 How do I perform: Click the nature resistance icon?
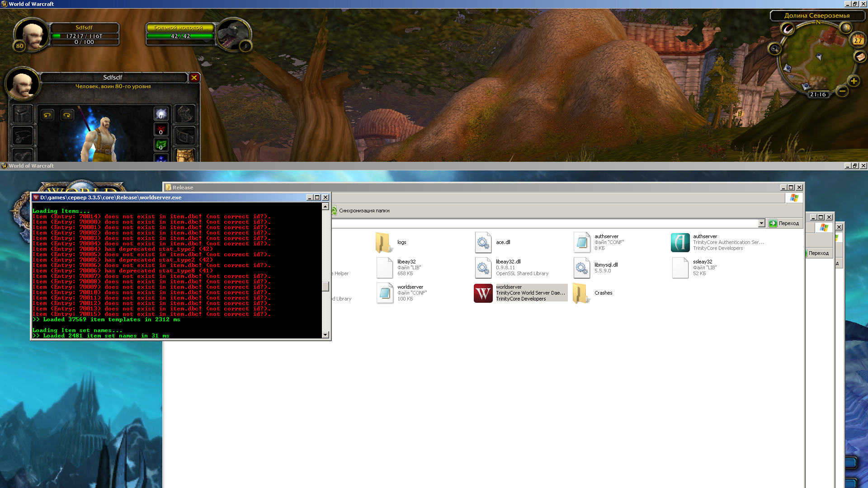(x=161, y=145)
